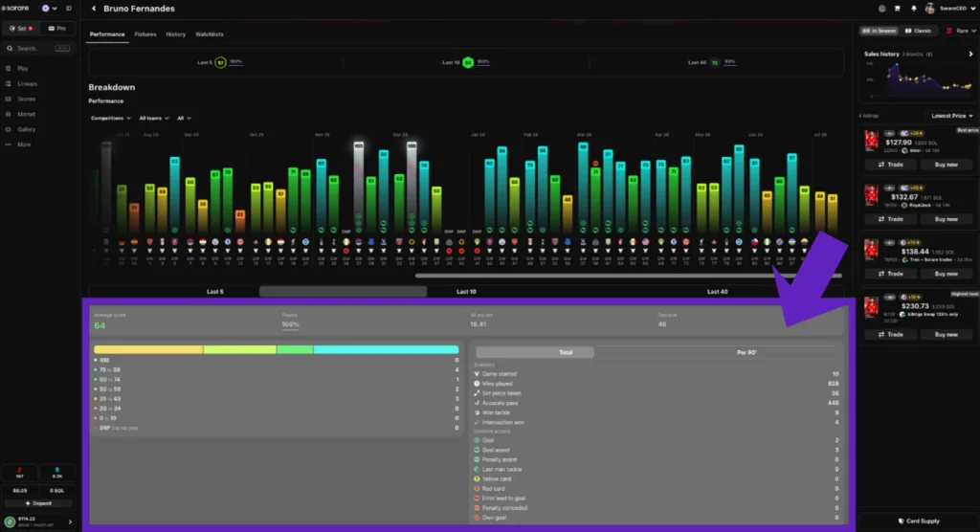The height and width of the screenshot is (532, 980).
Task: Click the Goal assist stat icon
Action: 477,450
